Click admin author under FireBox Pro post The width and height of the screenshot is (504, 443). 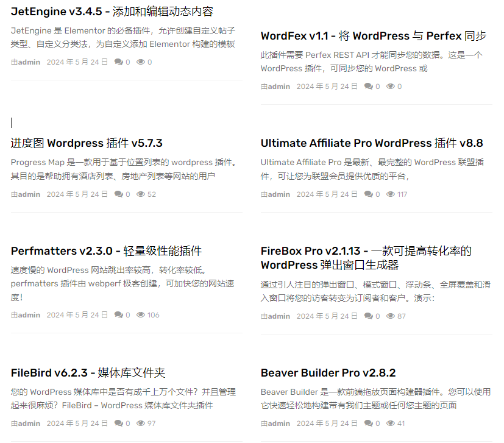tap(279, 316)
